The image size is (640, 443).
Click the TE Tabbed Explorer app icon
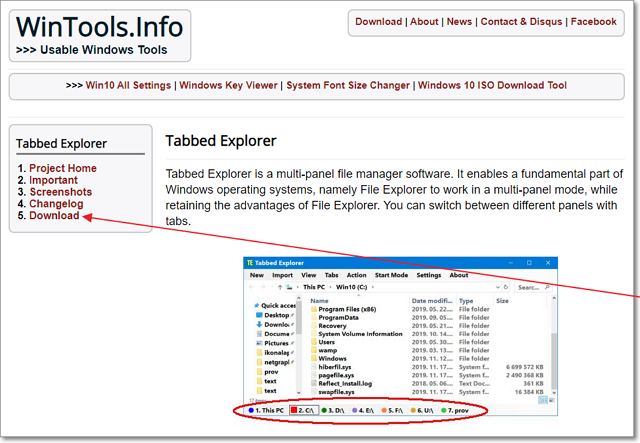(251, 263)
